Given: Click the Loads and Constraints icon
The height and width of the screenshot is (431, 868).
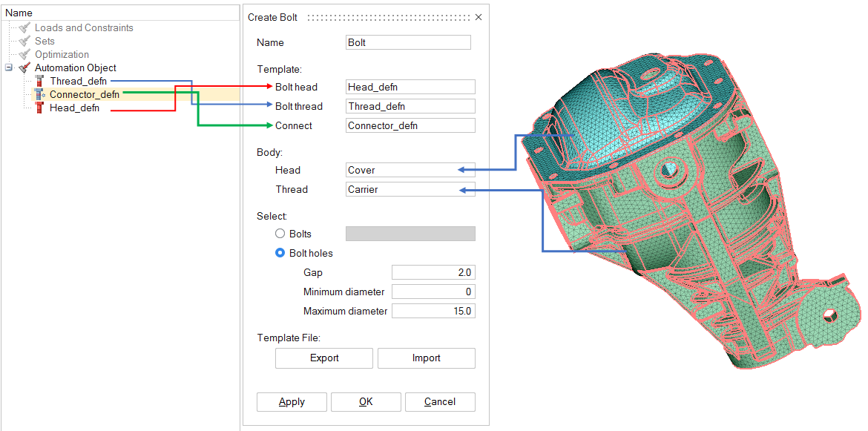Looking at the screenshot, I should 24,28.
